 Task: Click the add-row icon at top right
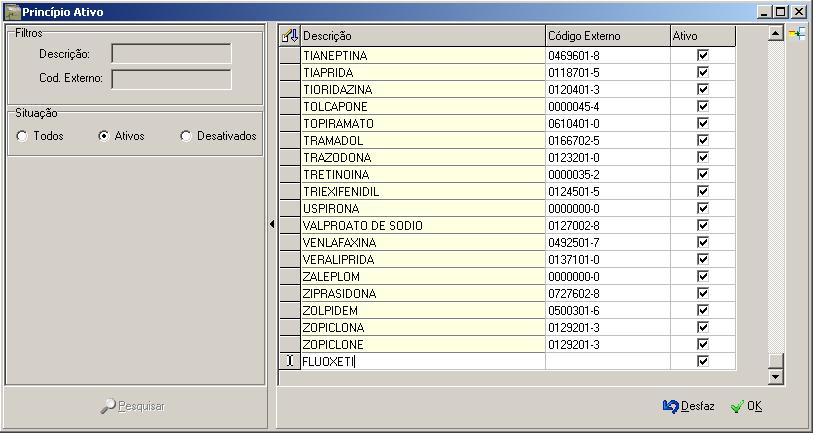(797, 34)
